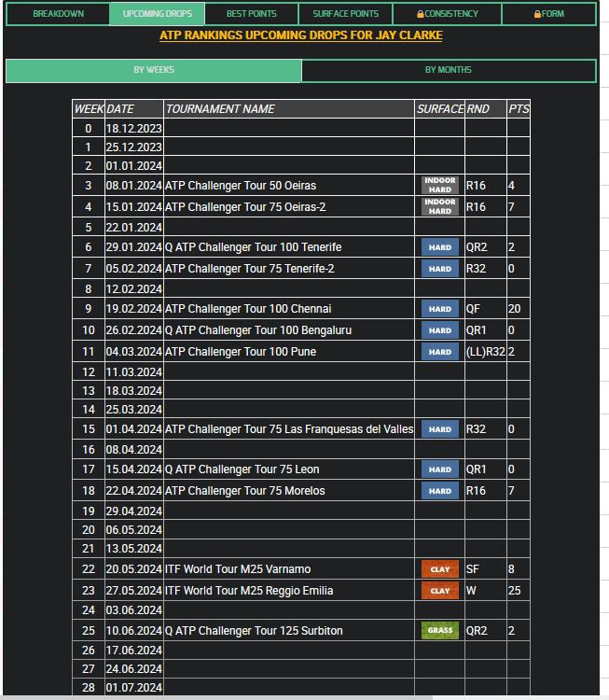Click the locked Form tab
This screenshot has height=700, width=609.
click(548, 14)
